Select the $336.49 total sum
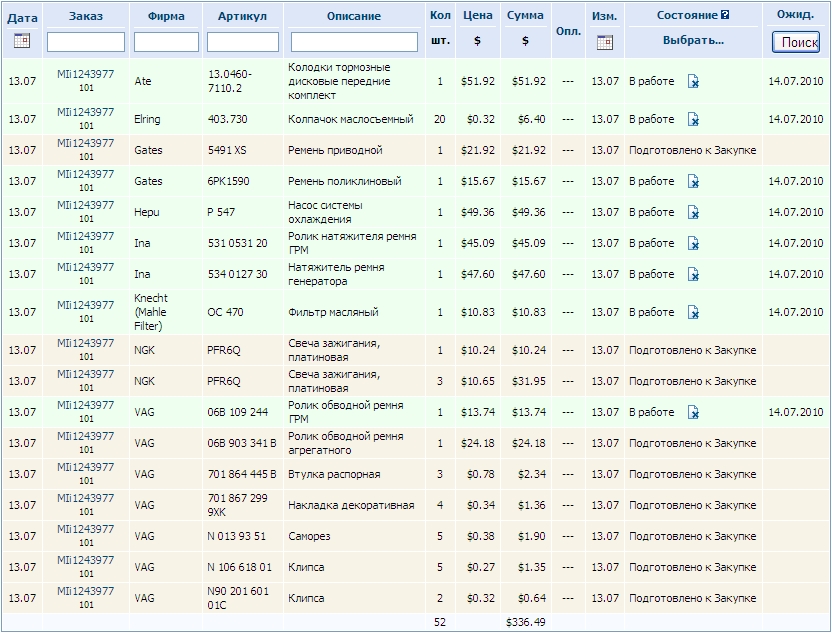832x633 pixels. [525, 622]
